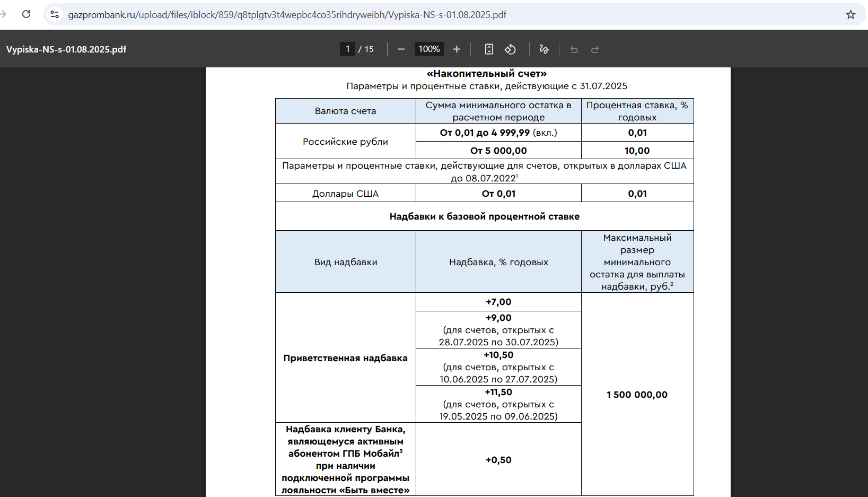Rotate the PDF counterclockwise
Viewport: 868px width, 497px height.
tap(510, 49)
